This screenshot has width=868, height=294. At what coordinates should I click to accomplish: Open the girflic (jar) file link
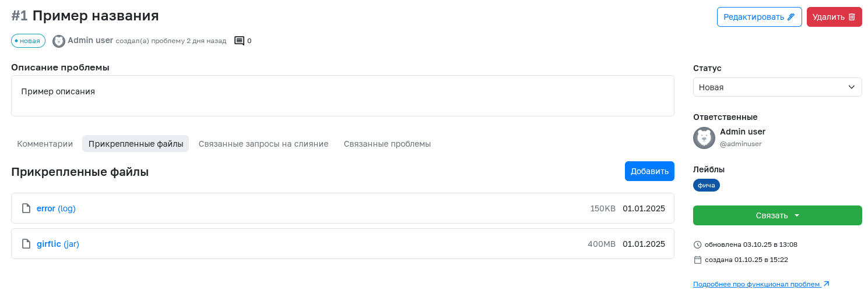click(x=58, y=244)
